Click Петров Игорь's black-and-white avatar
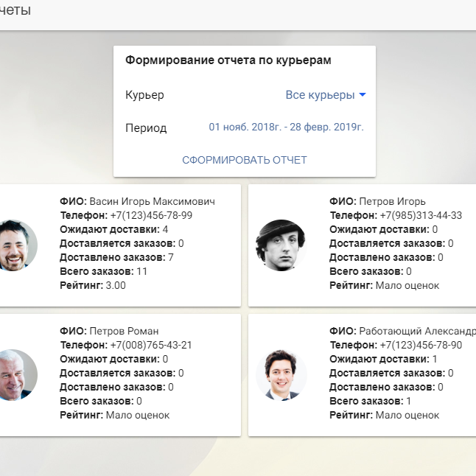The height and width of the screenshot is (476, 476). 281,245
